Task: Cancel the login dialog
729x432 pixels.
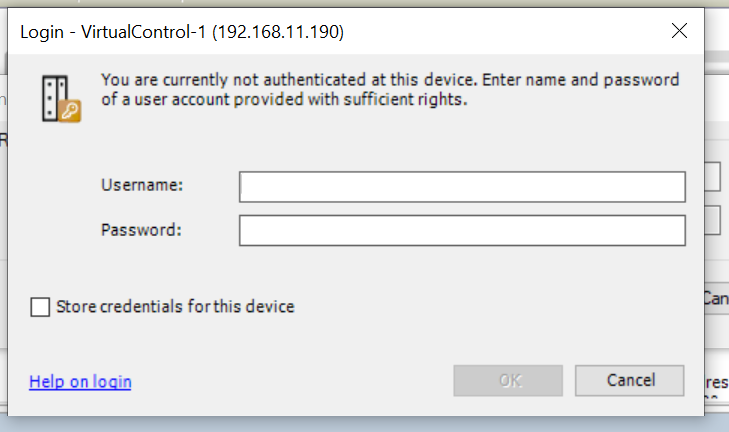Action: pos(630,381)
